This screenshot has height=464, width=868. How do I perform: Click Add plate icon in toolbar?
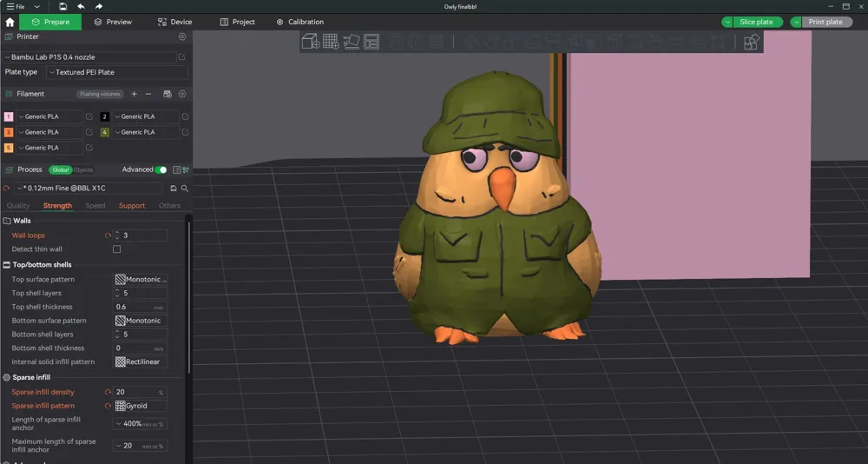tap(331, 42)
